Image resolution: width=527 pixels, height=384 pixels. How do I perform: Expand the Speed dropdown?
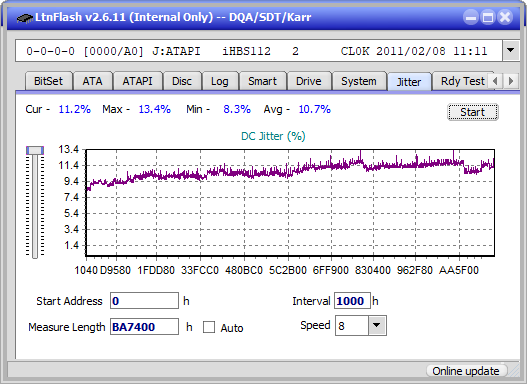[x=377, y=325]
